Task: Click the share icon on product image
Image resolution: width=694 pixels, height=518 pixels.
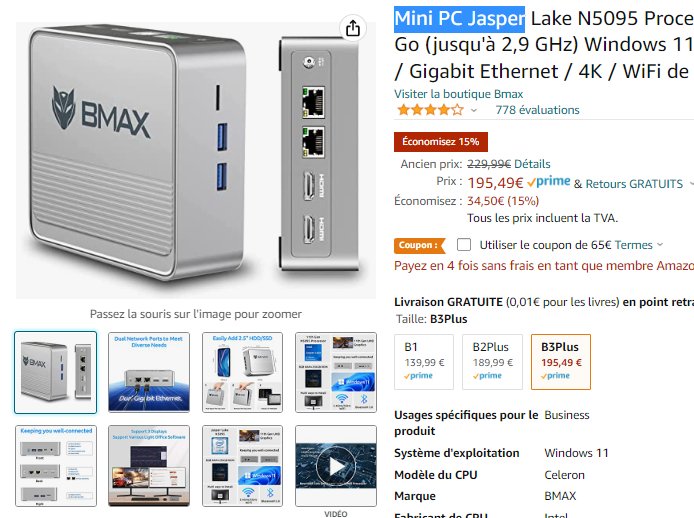Action: (x=353, y=29)
